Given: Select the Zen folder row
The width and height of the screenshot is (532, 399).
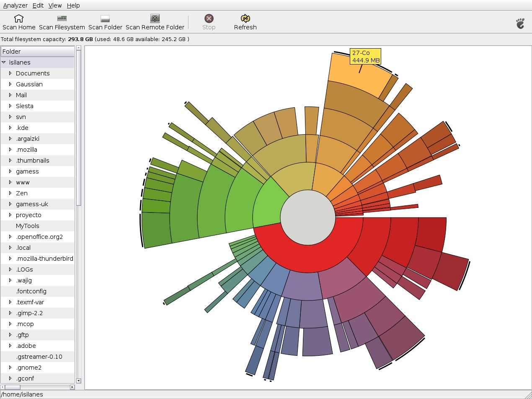Looking at the screenshot, I should coord(38,193).
